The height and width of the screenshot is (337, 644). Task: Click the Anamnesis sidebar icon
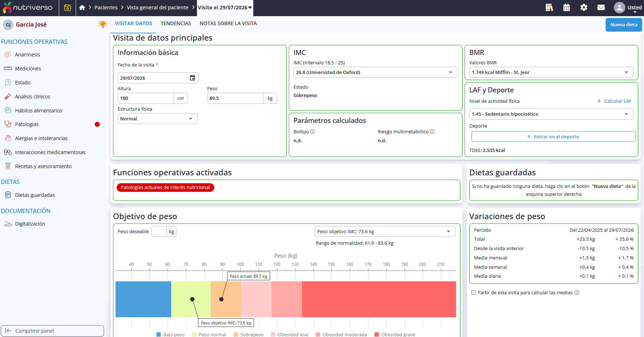coord(8,54)
